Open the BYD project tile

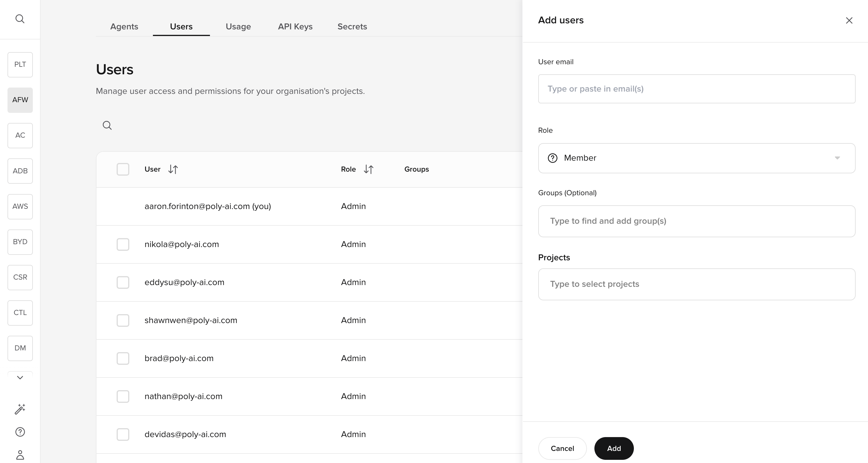coord(20,242)
